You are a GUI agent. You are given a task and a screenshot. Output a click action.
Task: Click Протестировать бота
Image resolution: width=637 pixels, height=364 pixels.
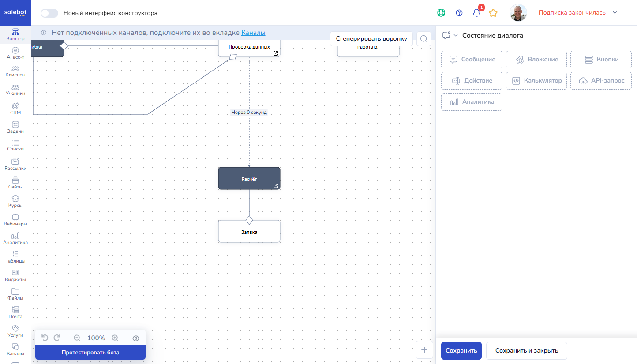[x=90, y=353]
